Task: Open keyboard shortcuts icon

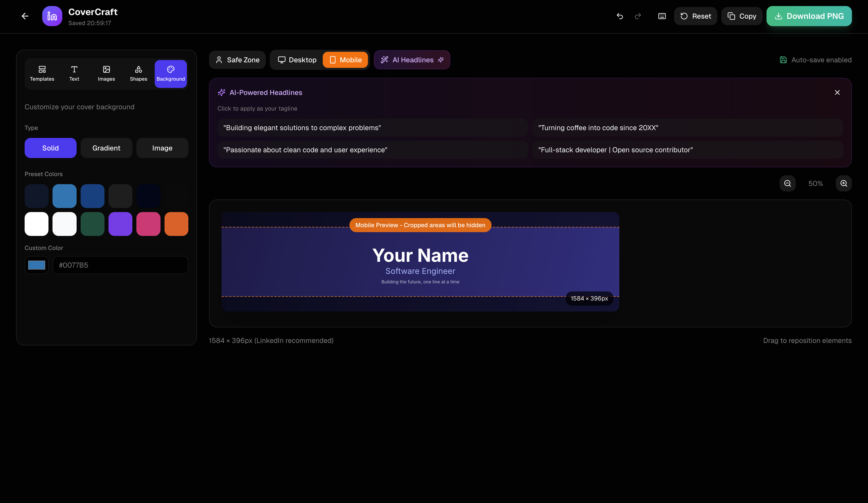Action: coord(662,16)
